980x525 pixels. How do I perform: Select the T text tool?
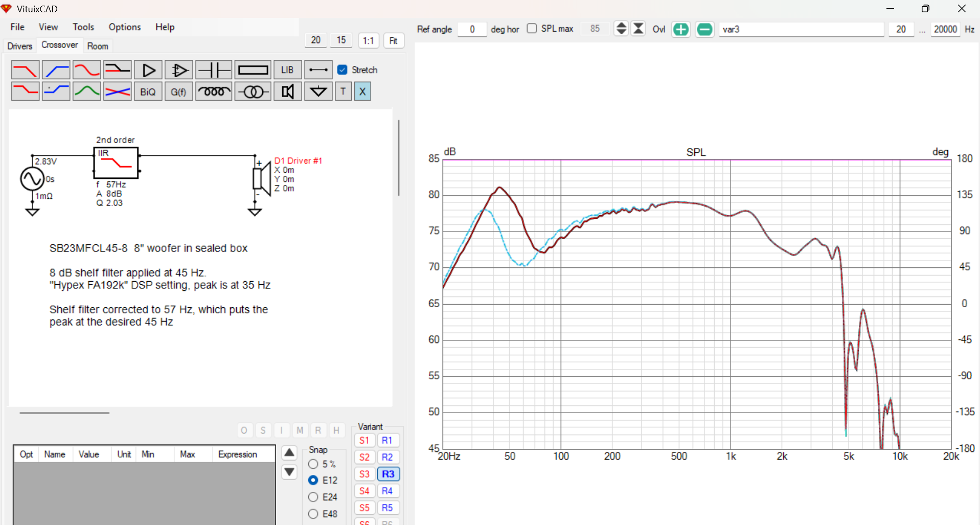pos(343,92)
